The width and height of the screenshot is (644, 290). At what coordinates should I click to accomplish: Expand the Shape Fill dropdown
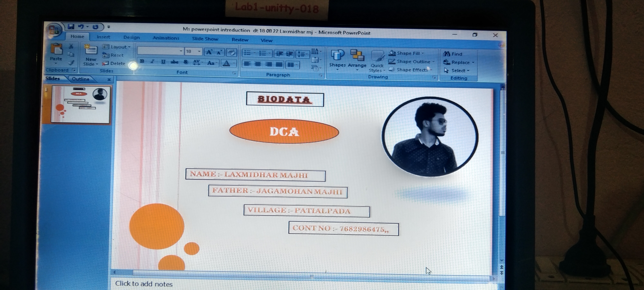[x=423, y=53]
